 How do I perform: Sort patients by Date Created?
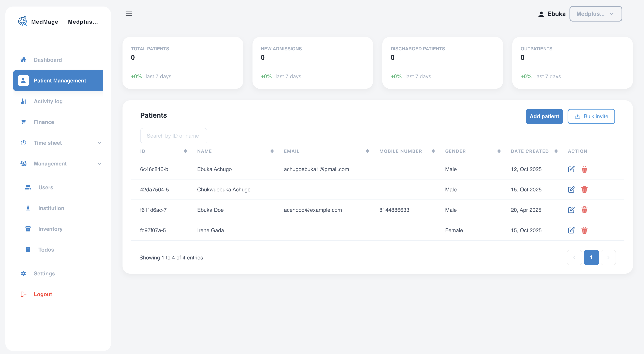pos(556,151)
